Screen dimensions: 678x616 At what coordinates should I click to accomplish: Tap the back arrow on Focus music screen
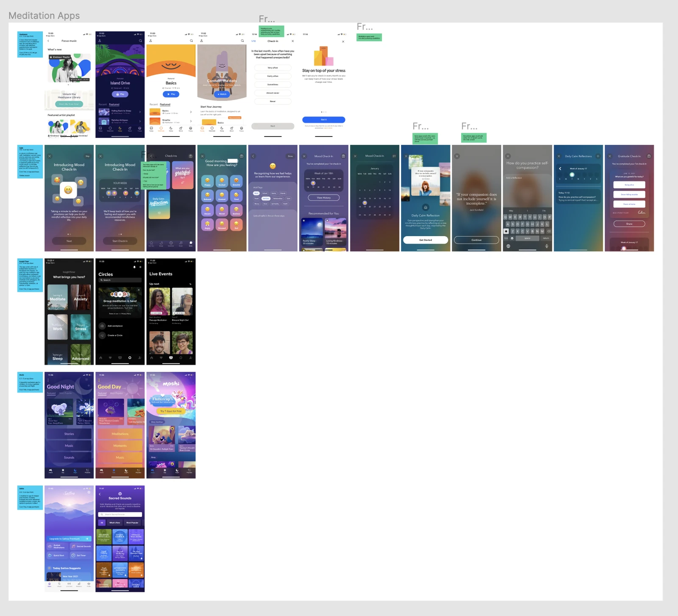tap(49, 41)
